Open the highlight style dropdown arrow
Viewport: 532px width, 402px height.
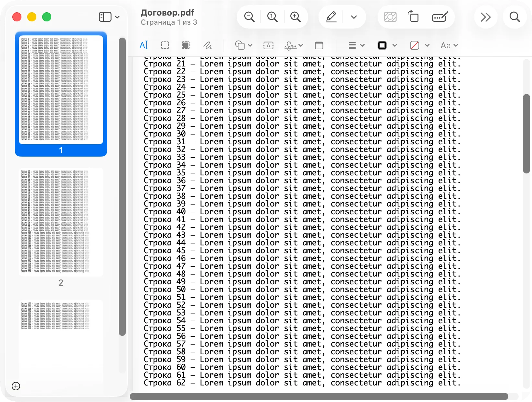pos(354,17)
